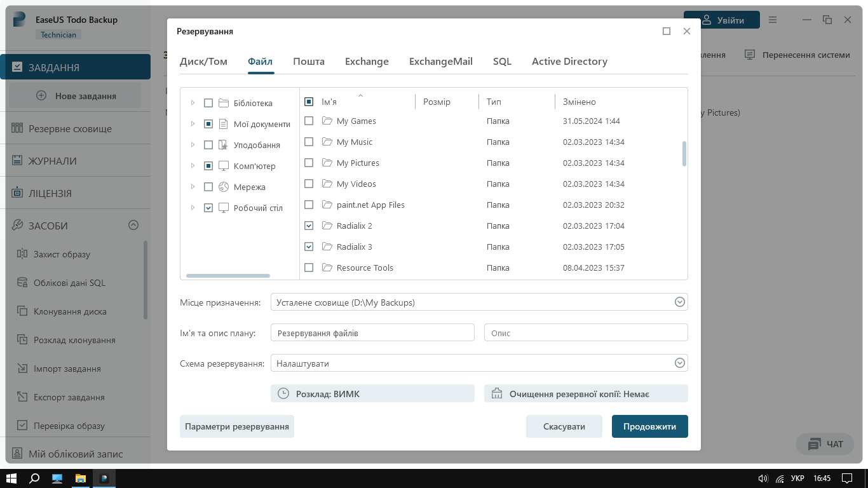868x488 pixels.
Task: Click the Clone Schedule icon
Action: pyautogui.click(x=22, y=340)
